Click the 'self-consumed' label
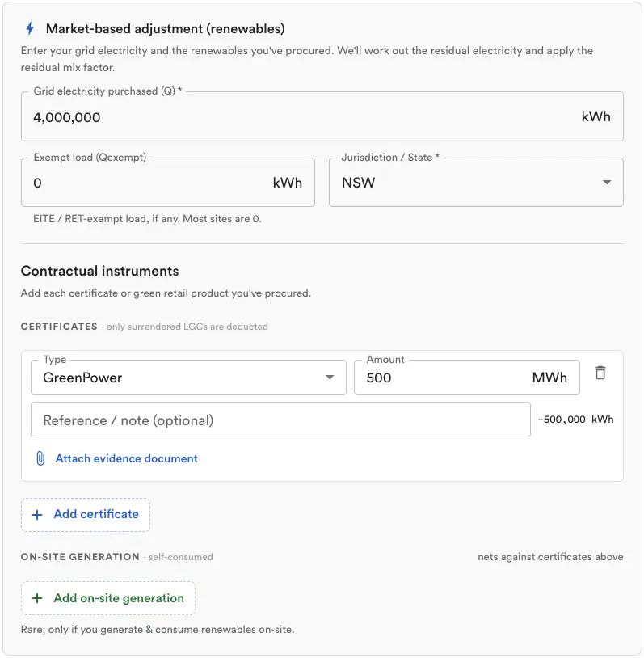This screenshot has width=644, height=658. pos(181,557)
